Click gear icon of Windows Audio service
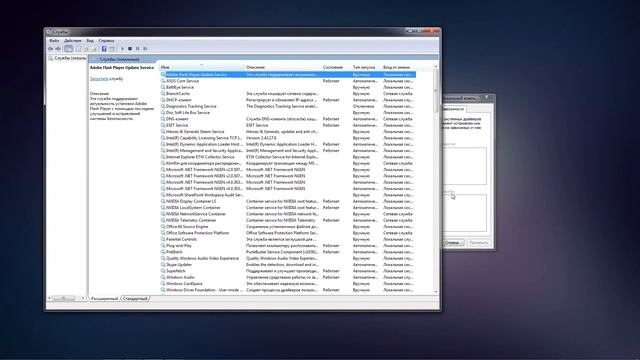The width and height of the screenshot is (640, 360). click(x=163, y=277)
